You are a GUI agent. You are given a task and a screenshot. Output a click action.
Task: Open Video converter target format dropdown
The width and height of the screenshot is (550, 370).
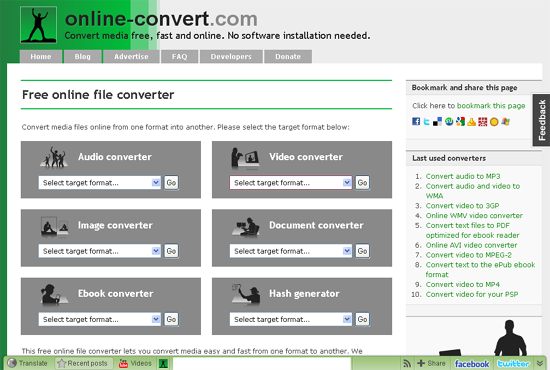(x=291, y=183)
